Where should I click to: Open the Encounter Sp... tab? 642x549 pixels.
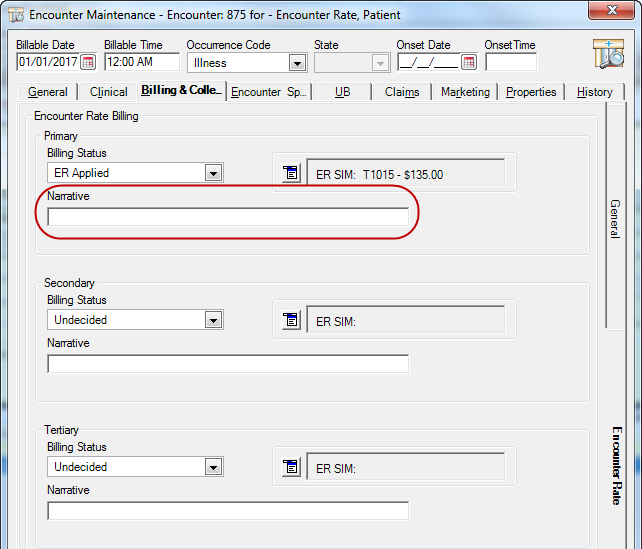click(x=269, y=92)
